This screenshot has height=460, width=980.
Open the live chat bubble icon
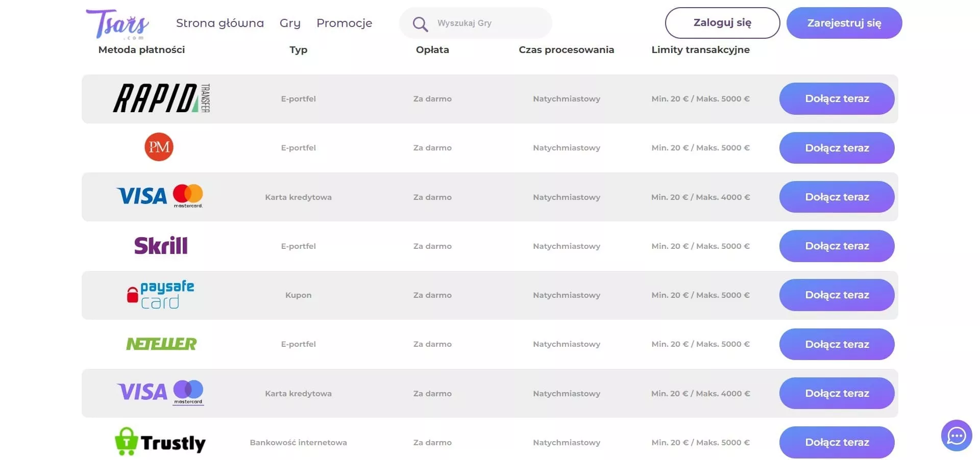[x=956, y=436]
